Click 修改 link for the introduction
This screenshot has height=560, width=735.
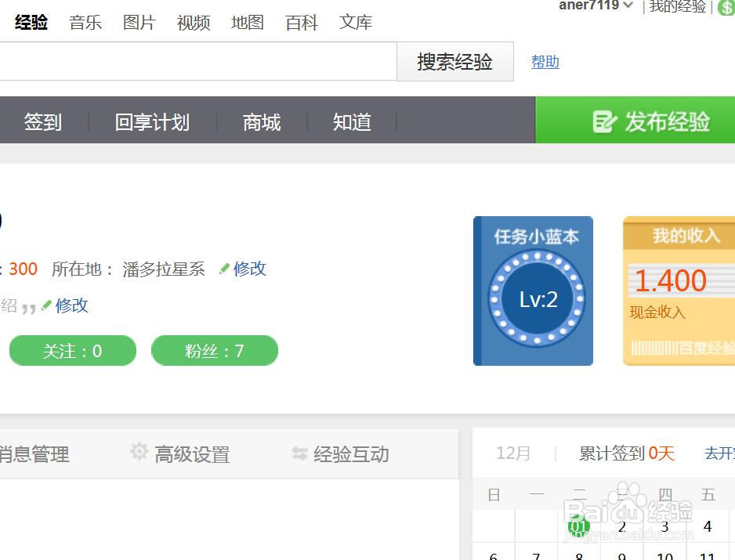click(x=72, y=305)
